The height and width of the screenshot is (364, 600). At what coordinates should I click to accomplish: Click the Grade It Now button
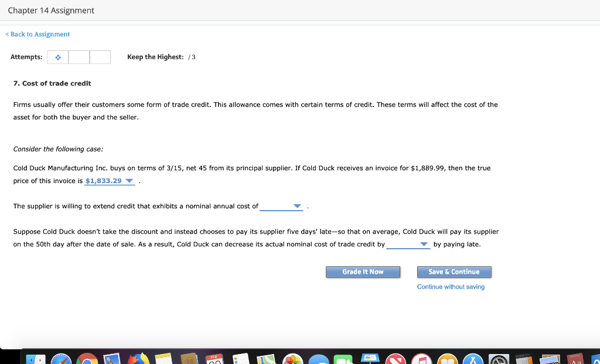pyautogui.click(x=363, y=272)
